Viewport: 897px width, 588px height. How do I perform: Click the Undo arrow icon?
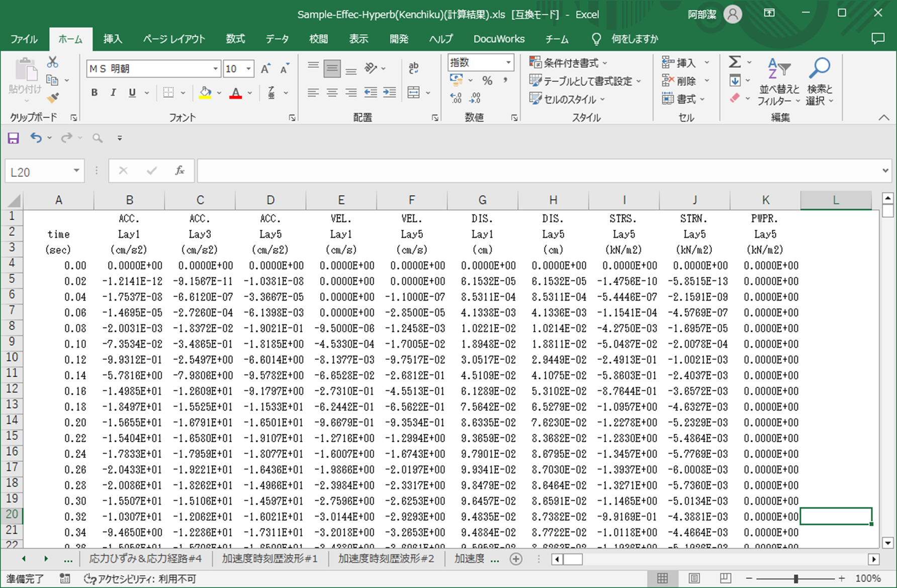click(x=36, y=138)
